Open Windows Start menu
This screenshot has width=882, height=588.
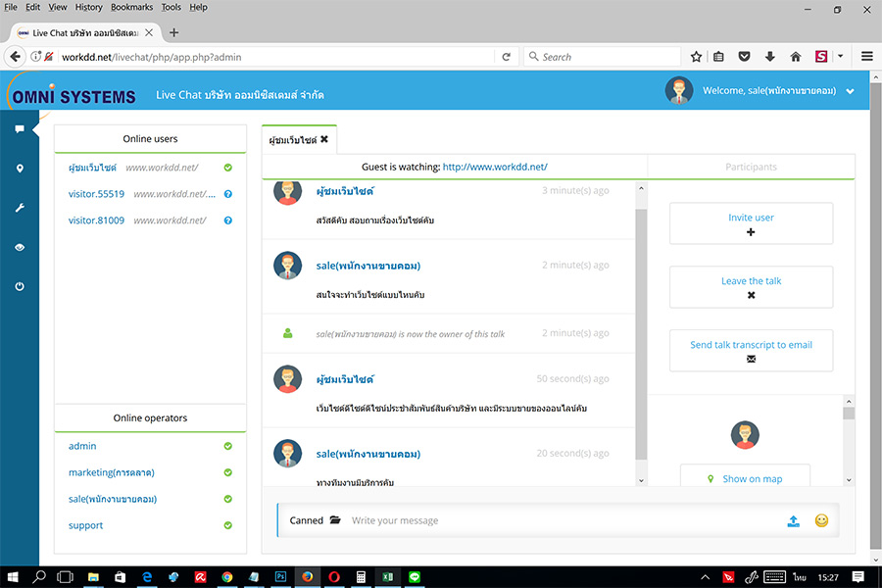pyautogui.click(x=13, y=577)
